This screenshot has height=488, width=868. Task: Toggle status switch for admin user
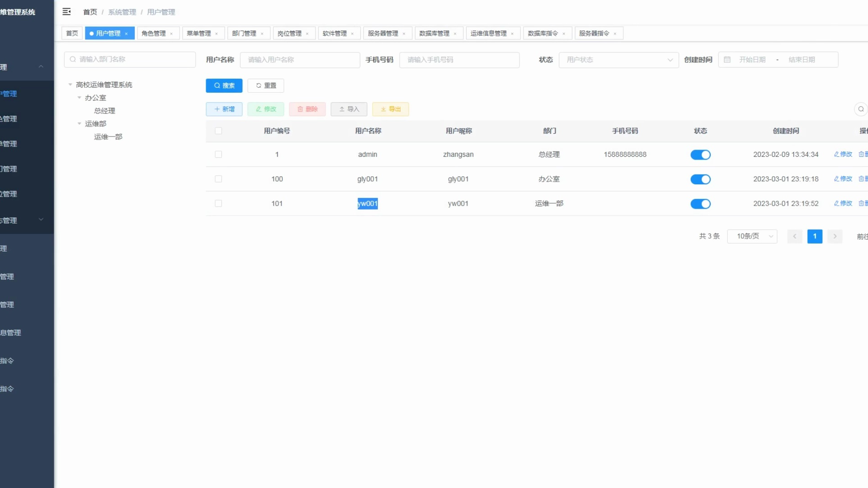[x=700, y=155]
